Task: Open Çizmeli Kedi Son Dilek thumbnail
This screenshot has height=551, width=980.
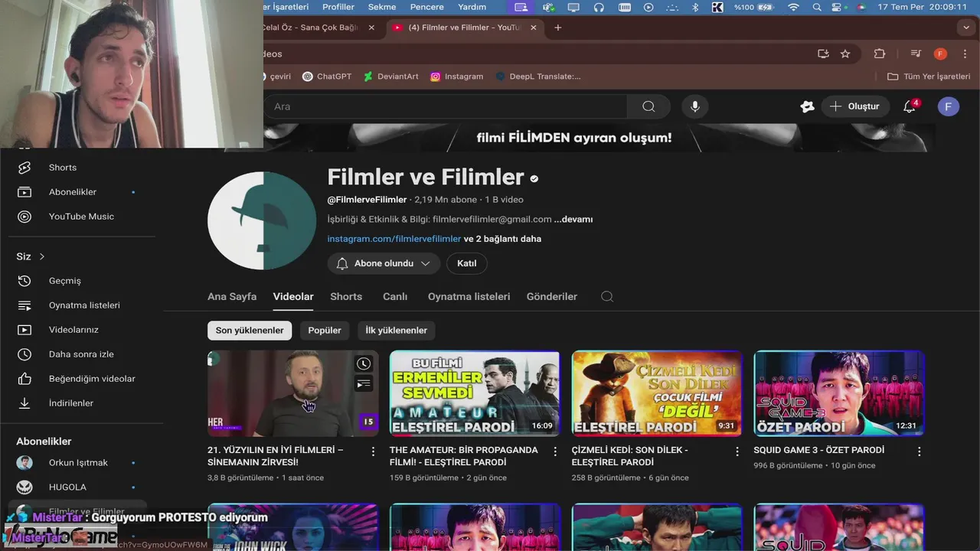Action: point(657,393)
